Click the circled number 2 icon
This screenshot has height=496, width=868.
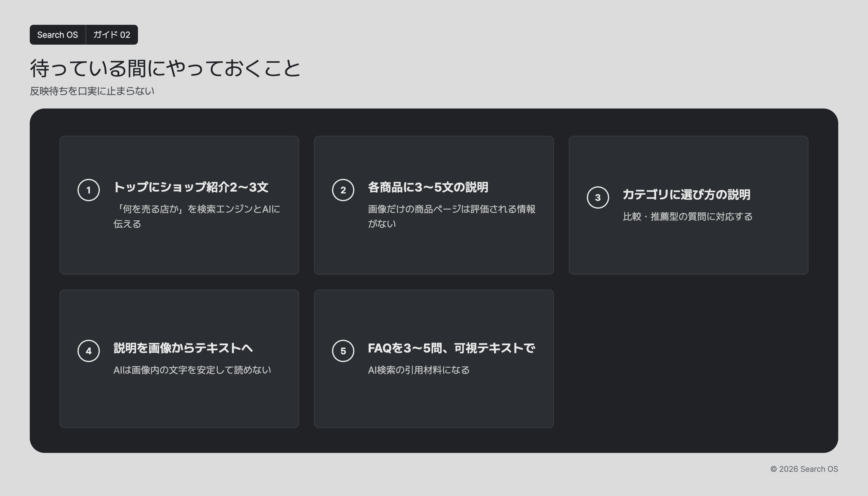click(343, 190)
